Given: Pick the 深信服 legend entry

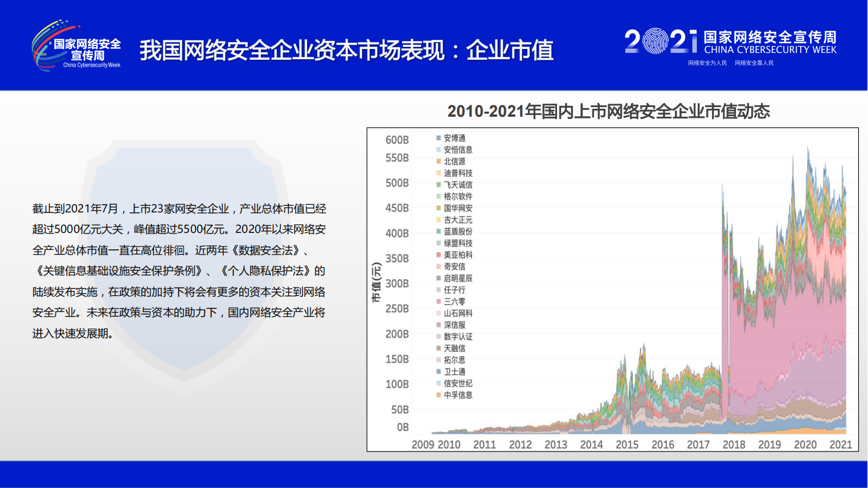Looking at the screenshot, I should pos(454,325).
